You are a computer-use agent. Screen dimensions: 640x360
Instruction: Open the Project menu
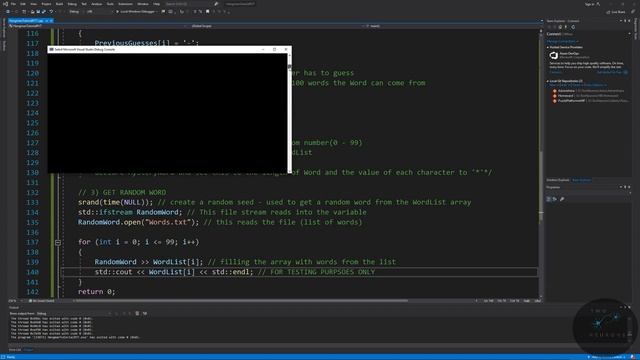(x=46, y=4)
